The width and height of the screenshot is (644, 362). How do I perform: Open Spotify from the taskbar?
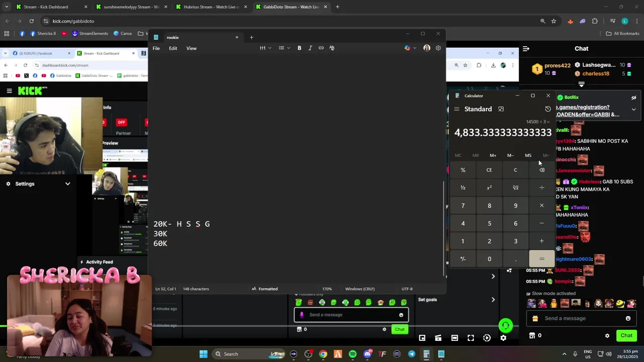click(353, 354)
